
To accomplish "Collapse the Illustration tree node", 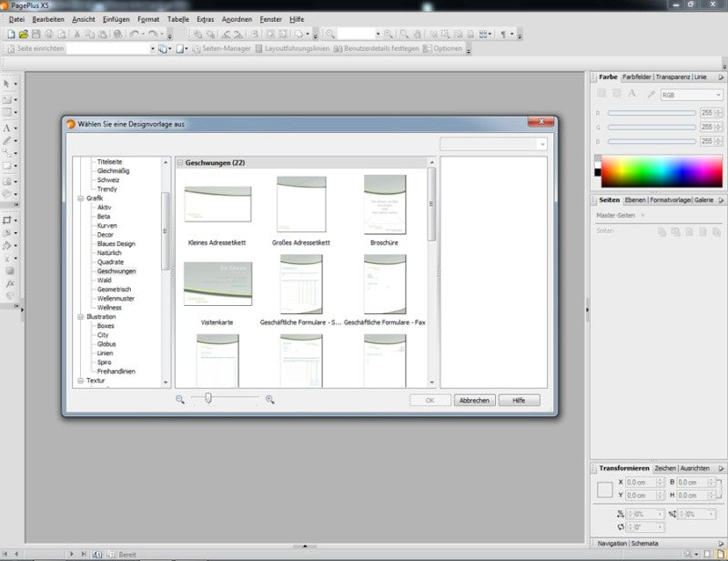I will (80, 317).
